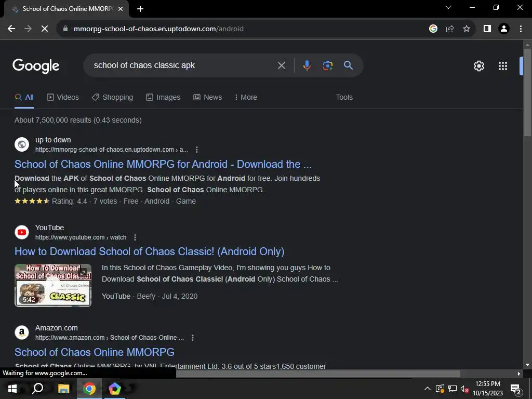The image size is (532, 399).
Task: Open YouTube result options menu
Action: click(x=135, y=237)
